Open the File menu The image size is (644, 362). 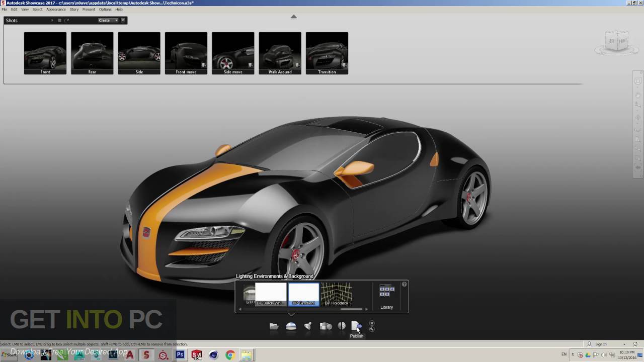pyautogui.click(x=4, y=10)
